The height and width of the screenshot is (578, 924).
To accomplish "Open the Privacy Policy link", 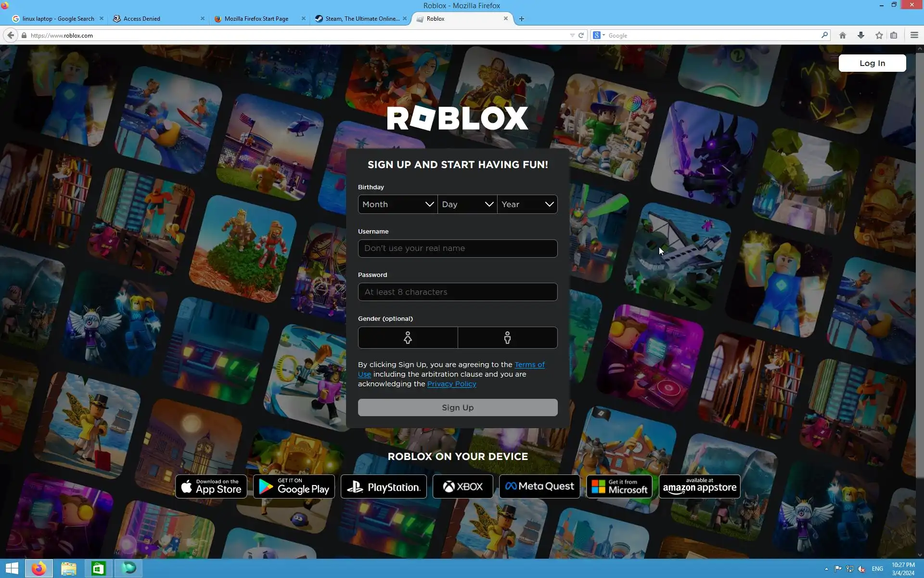I will click(x=451, y=384).
